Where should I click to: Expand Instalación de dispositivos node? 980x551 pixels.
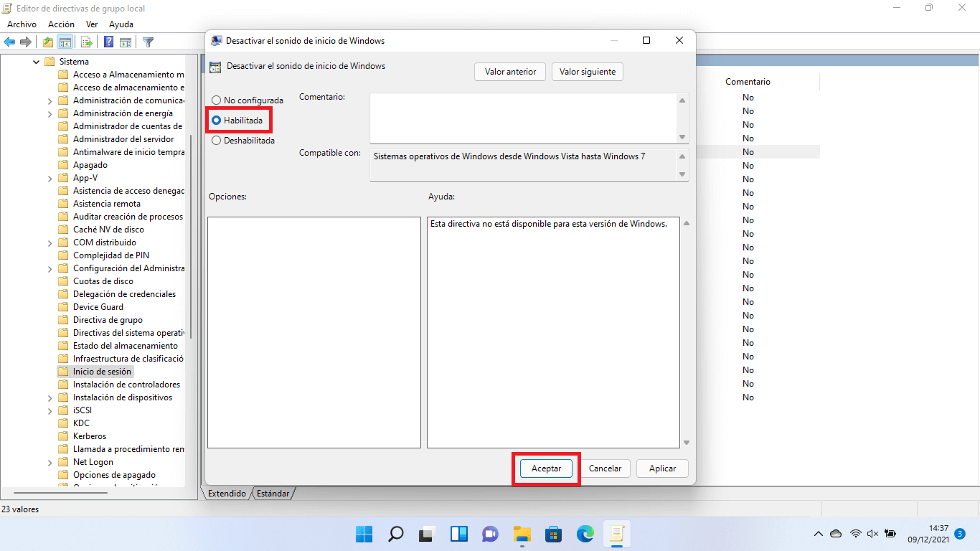coord(50,397)
